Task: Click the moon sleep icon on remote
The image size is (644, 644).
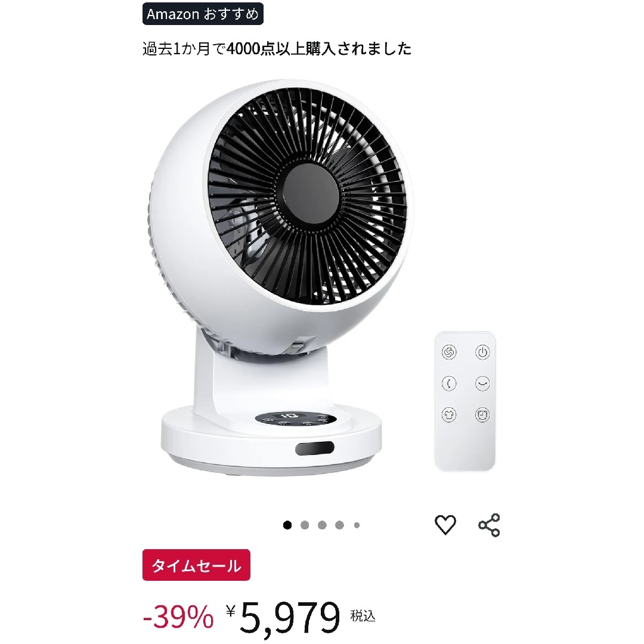Action: point(449,383)
